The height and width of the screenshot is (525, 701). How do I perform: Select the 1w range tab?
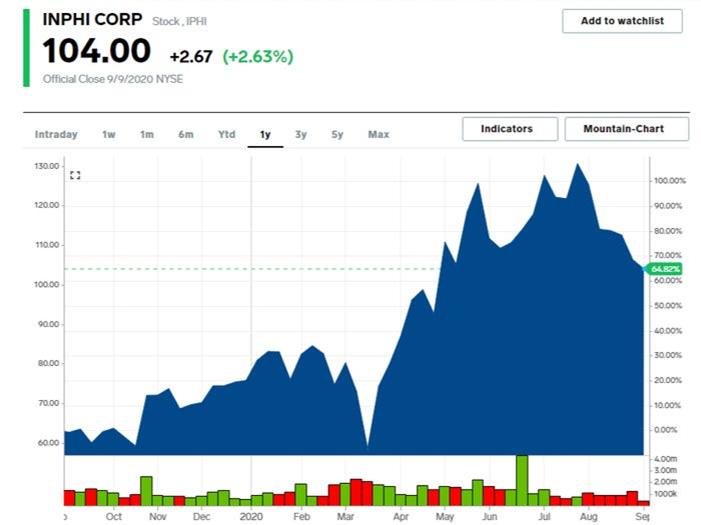coord(109,134)
